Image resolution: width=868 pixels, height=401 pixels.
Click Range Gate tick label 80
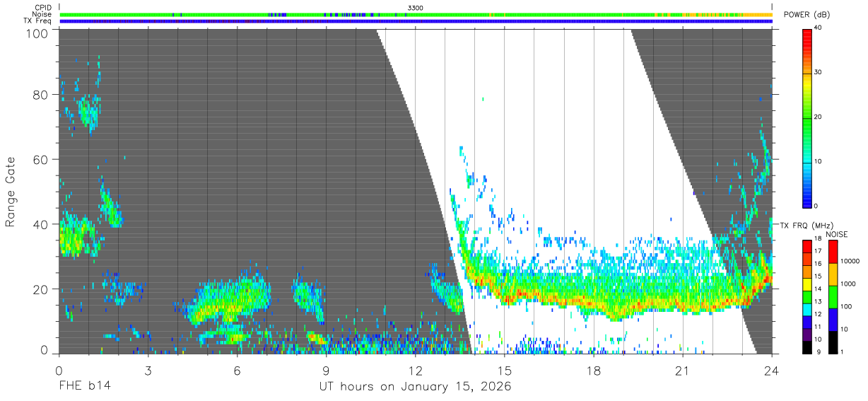42,95
